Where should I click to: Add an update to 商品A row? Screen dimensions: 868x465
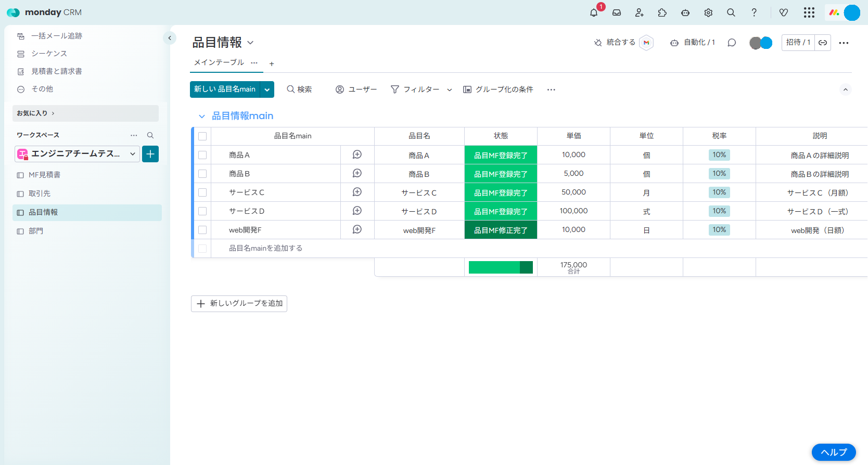click(x=357, y=154)
